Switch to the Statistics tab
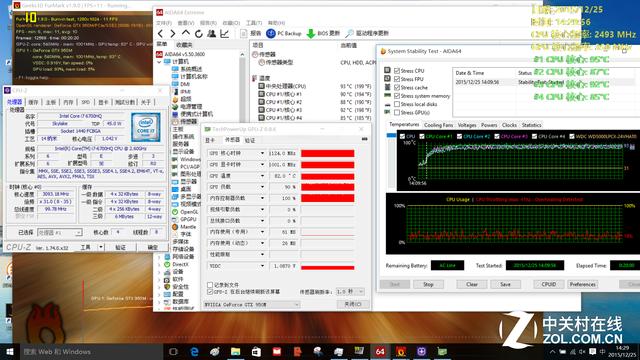The width and height of the screenshot is (640, 360). [x=531, y=125]
